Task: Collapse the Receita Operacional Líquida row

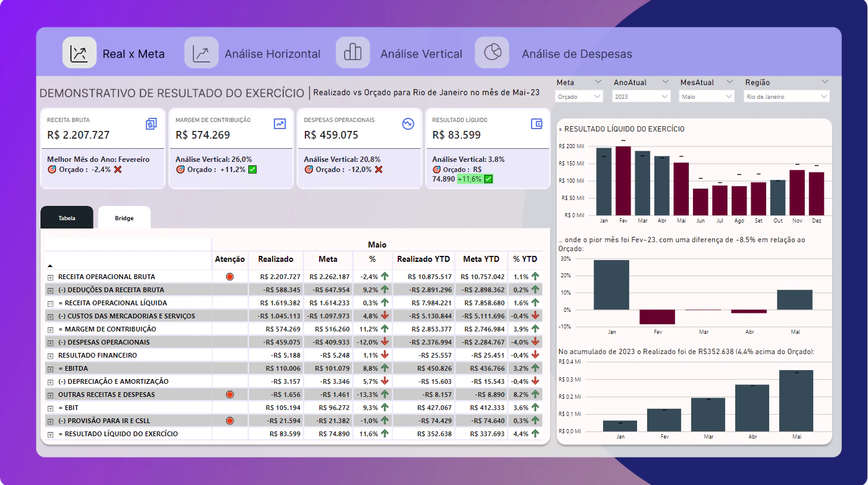Action: coord(51,303)
